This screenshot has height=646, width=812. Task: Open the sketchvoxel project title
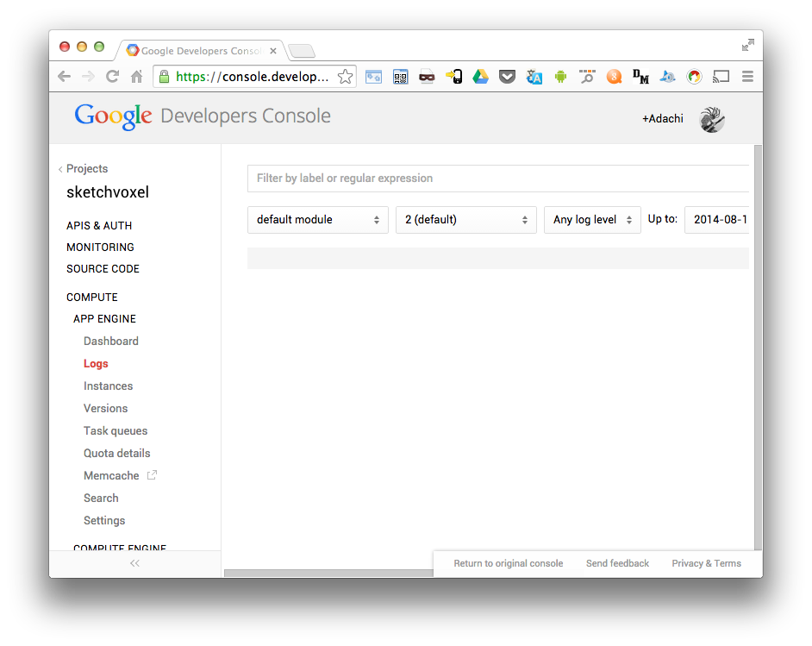(108, 192)
